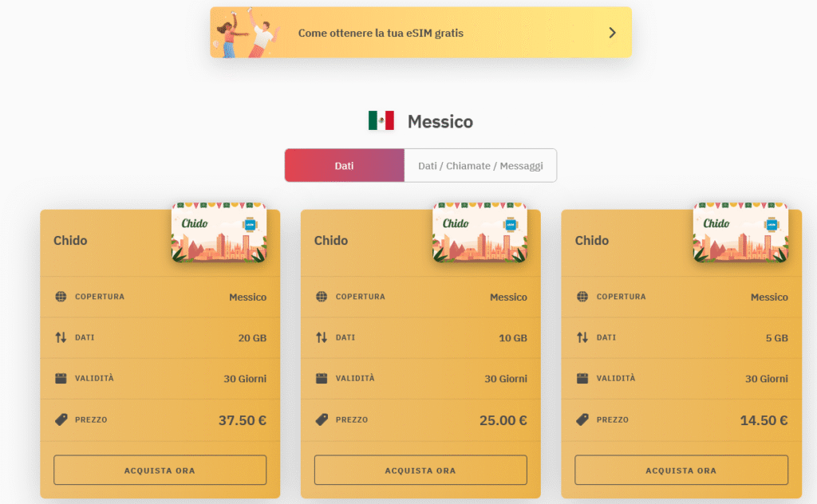Click data arrows icon in 5 GB plan
This screenshot has width=817, height=504.
tap(582, 337)
